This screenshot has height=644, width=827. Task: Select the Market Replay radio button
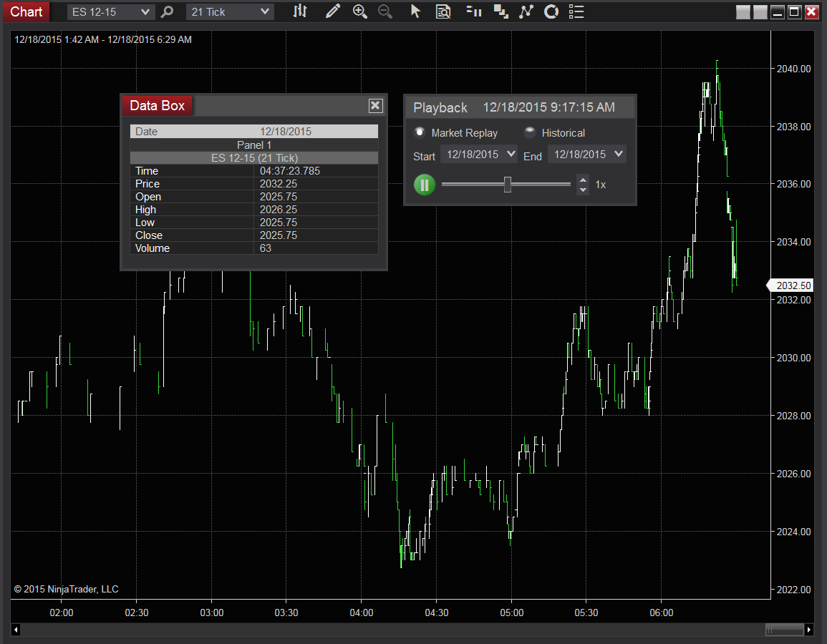tap(420, 132)
